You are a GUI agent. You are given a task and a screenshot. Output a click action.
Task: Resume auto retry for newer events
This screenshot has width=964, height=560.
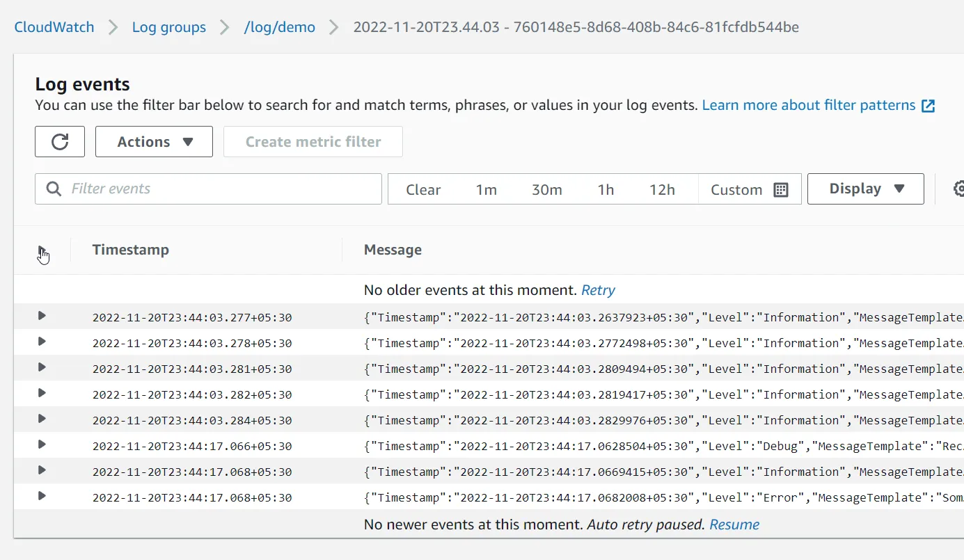[x=734, y=524]
